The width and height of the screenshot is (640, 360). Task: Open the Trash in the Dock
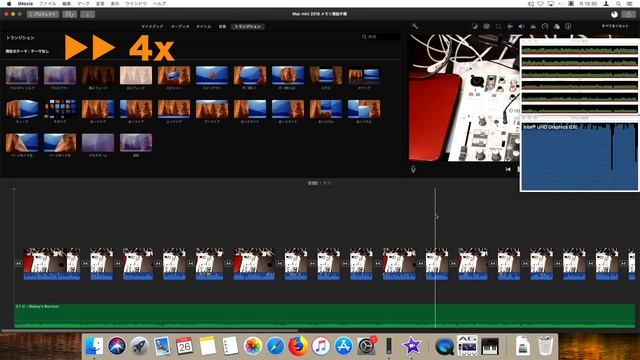pos(545,346)
